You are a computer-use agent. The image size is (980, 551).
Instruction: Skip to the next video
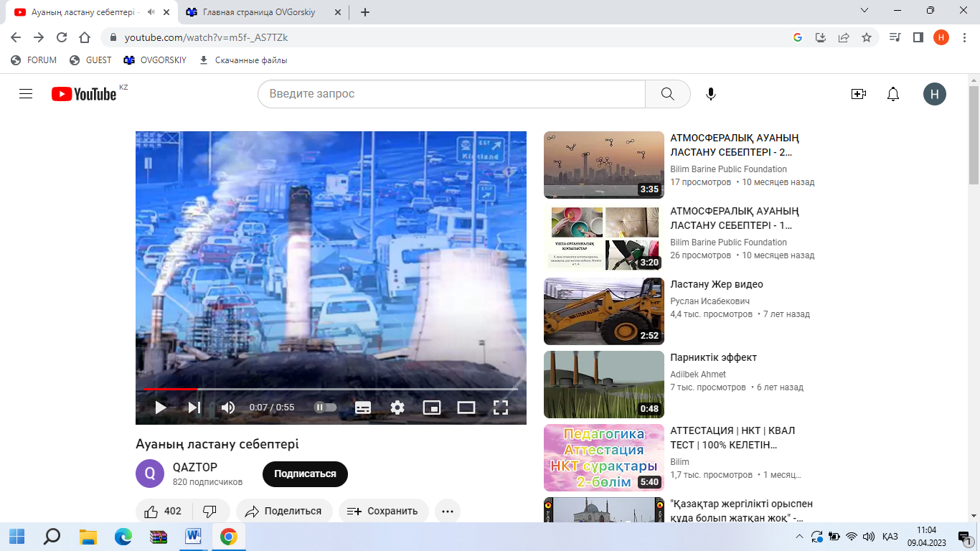[x=194, y=408]
